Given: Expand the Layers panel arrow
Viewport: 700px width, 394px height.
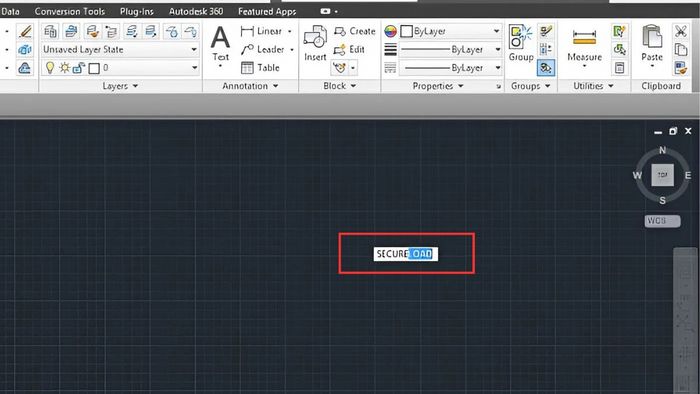Looking at the screenshot, I should [x=135, y=86].
